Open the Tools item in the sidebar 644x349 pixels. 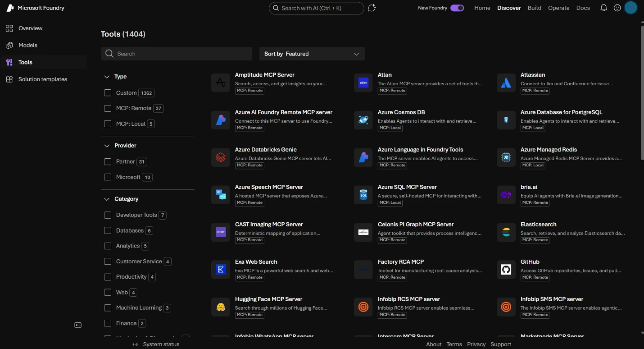pos(25,62)
